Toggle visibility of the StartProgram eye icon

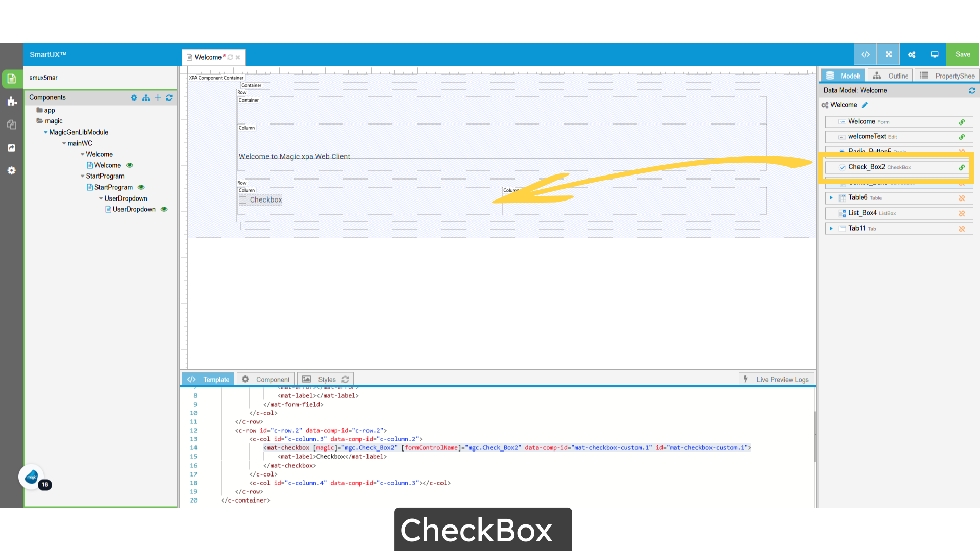(141, 187)
